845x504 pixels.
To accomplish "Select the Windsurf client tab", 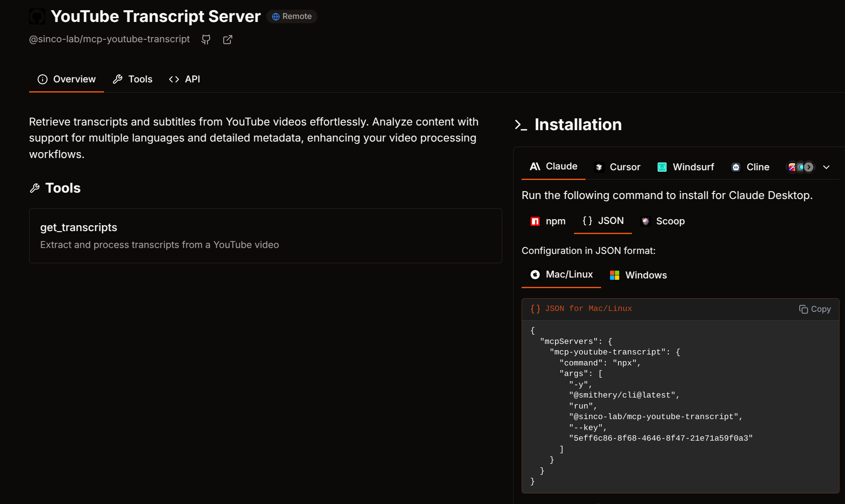I will click(x=686, y=167).
